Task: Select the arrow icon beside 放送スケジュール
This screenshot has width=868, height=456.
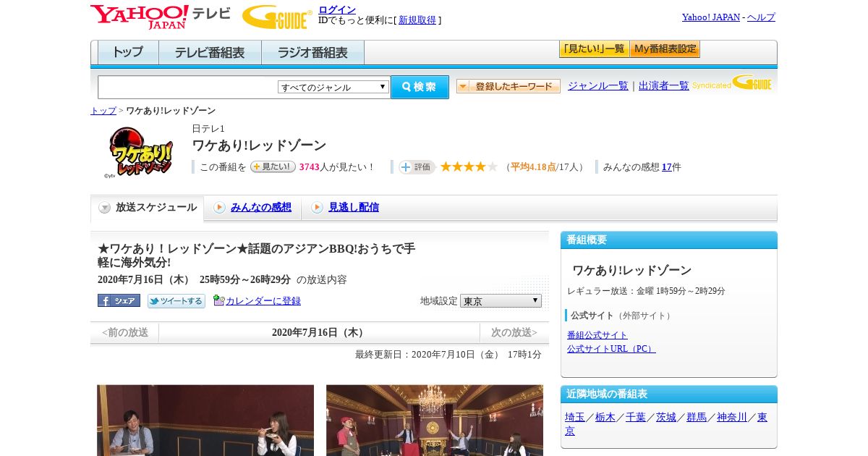Action: 105,208
